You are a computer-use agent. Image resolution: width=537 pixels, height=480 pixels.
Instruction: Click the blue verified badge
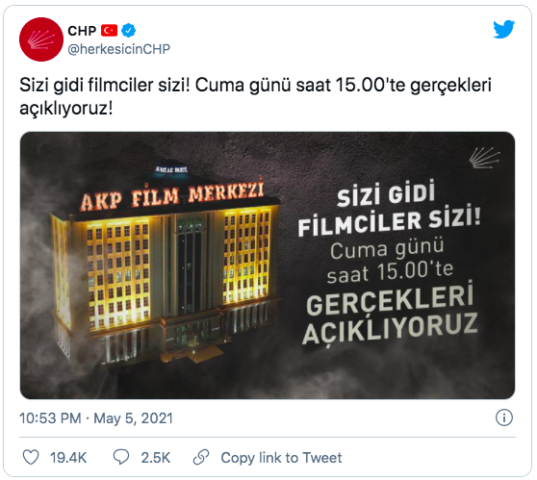[129, 30]
